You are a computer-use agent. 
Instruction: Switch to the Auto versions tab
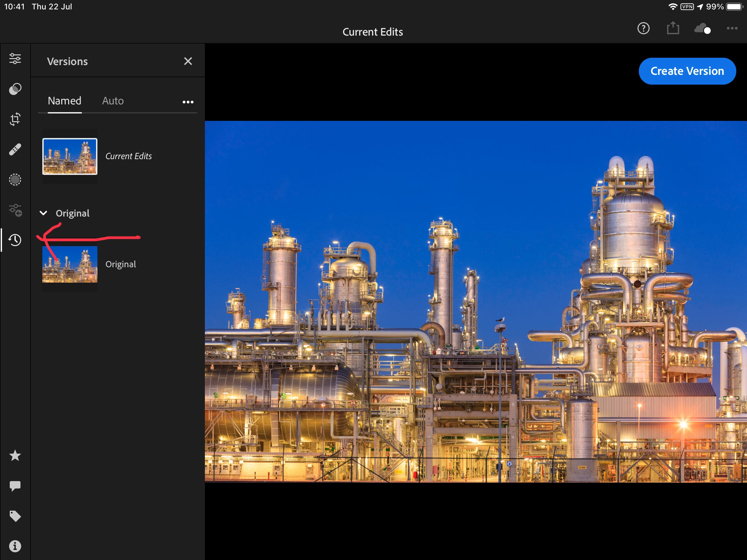pos(113,101)
